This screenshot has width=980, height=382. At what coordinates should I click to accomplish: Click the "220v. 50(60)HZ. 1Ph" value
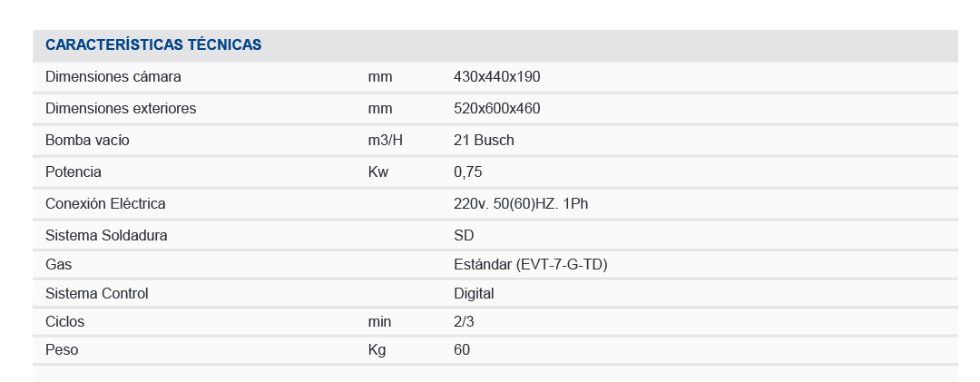(521, 204)
